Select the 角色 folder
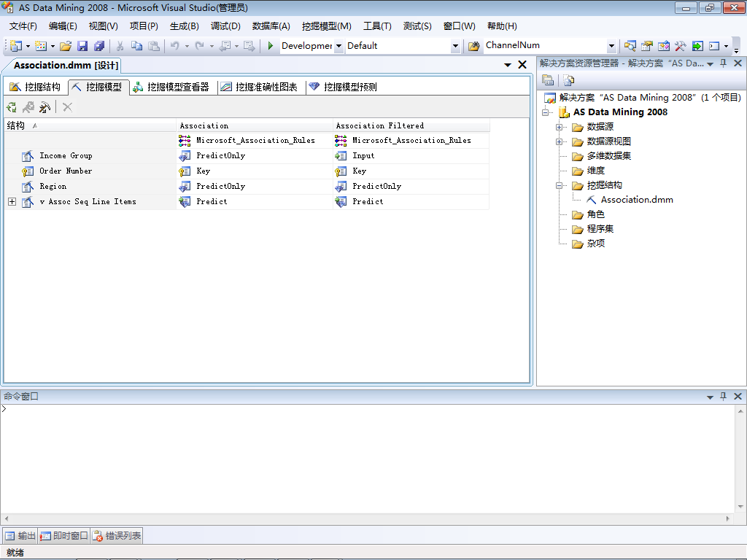Viewport: 747px width, 560px height. [x=595, y=214]
